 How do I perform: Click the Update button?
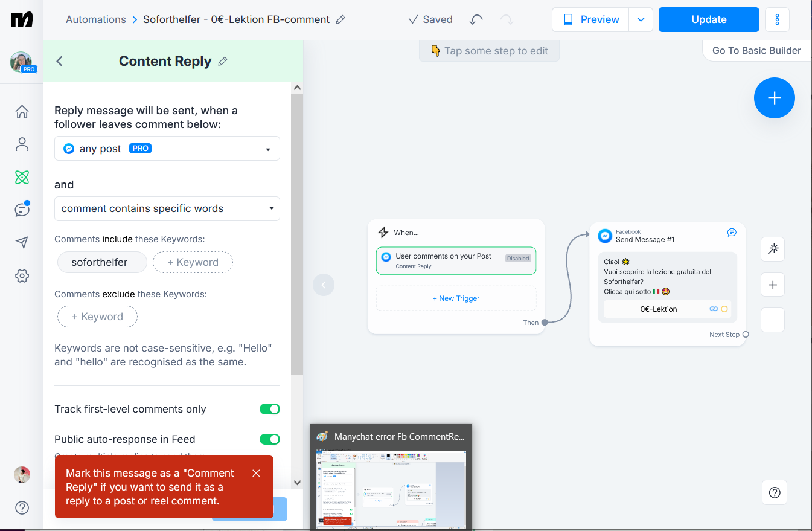pyautogui.click(x=709, y=19)
